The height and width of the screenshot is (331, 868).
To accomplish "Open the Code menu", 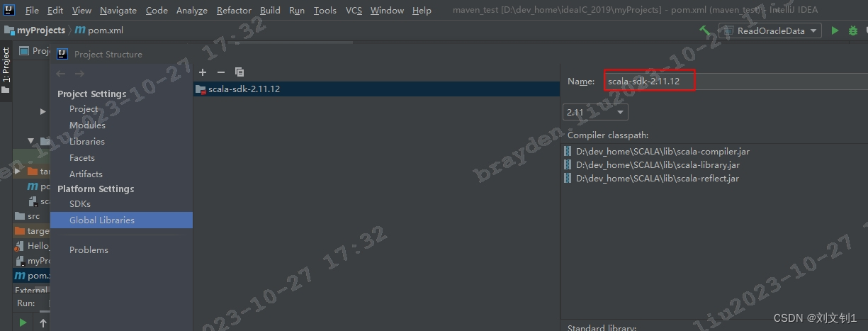I will click(x=157, y=11).
